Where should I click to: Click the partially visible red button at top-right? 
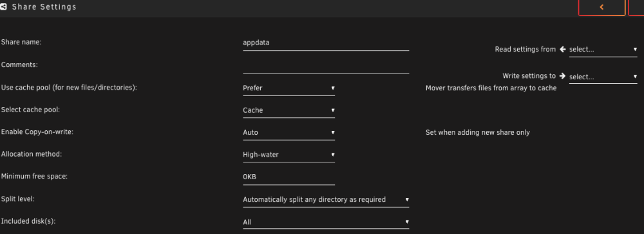click(636, 7)
